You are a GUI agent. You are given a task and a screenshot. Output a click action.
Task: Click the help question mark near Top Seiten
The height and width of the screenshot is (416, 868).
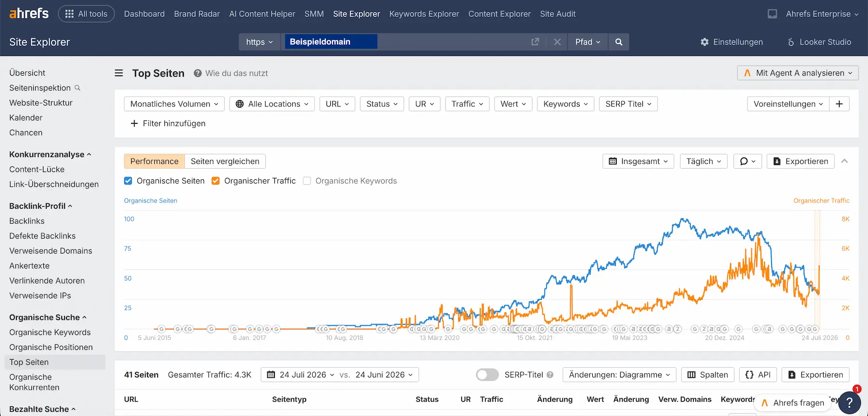click(x=198, y=73)
